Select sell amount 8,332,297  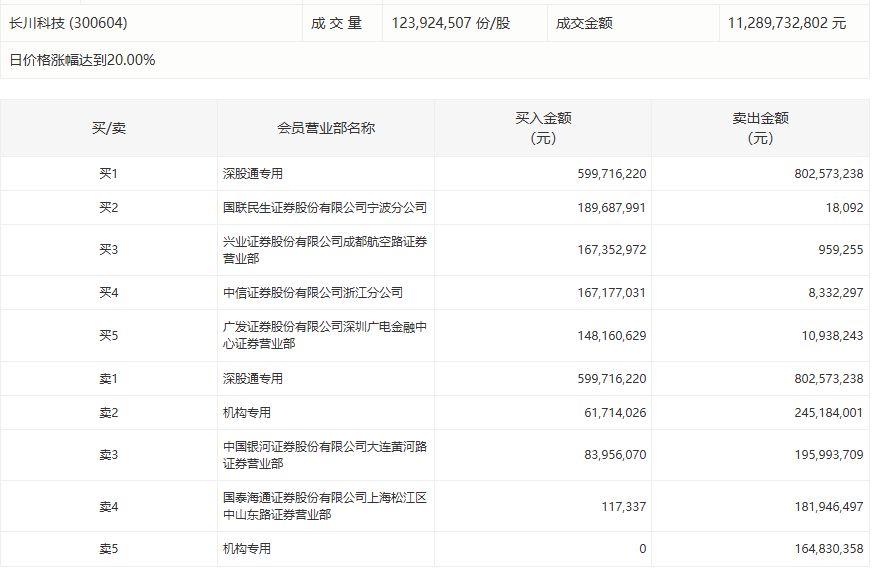click(x=836, y=293)
